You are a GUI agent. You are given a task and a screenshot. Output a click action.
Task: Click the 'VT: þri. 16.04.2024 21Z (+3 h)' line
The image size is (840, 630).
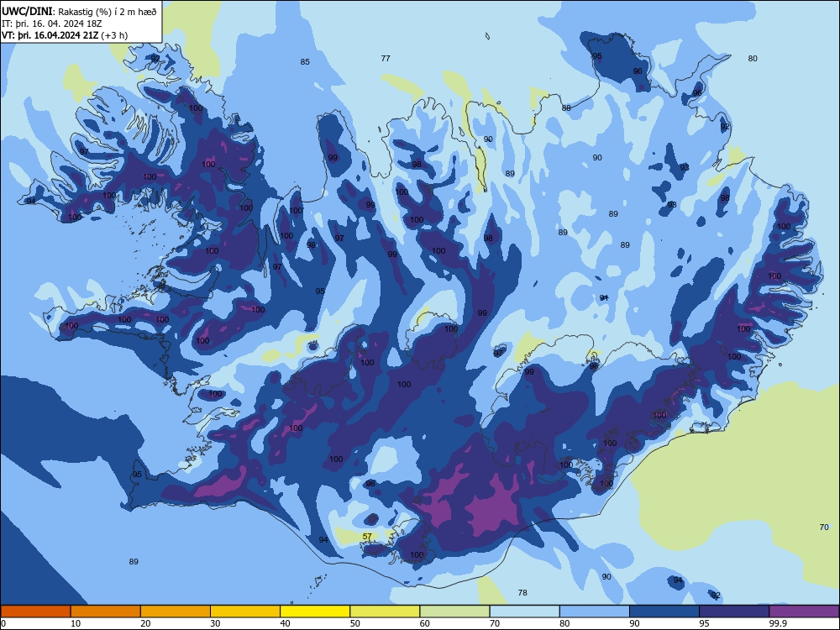65,35
